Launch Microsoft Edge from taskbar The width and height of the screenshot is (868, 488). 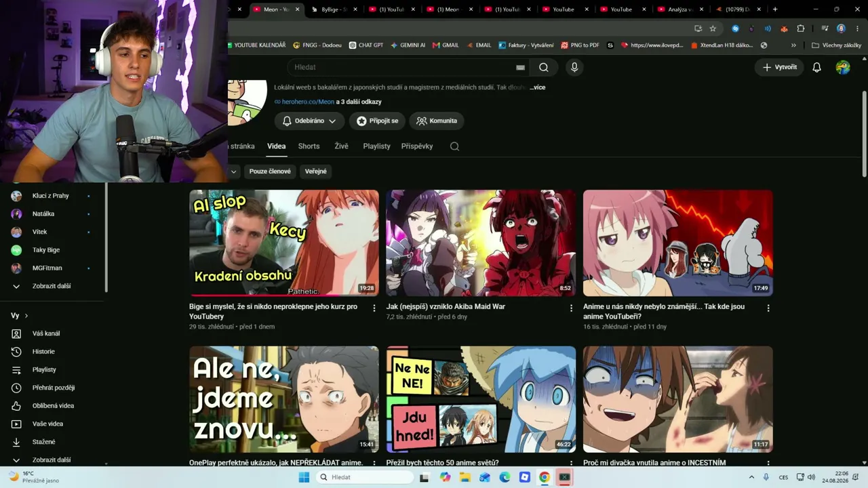505,477
